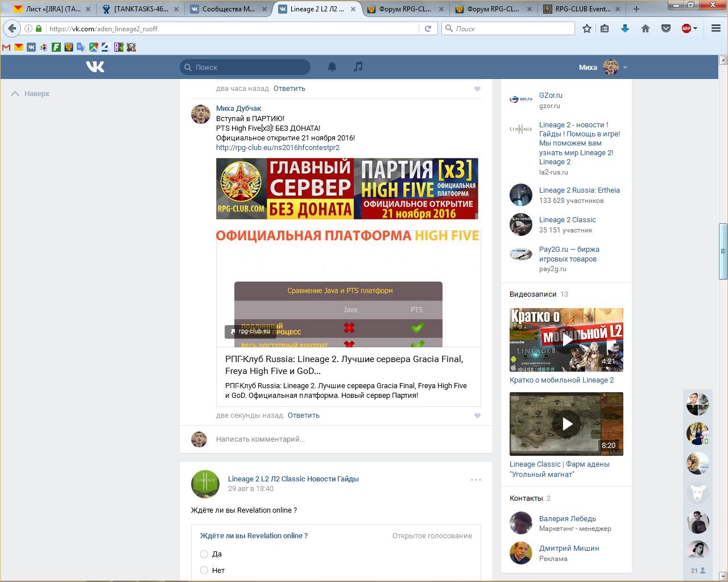Switch to the first Форум RPG-CL tab

click(x=405, y=9)
